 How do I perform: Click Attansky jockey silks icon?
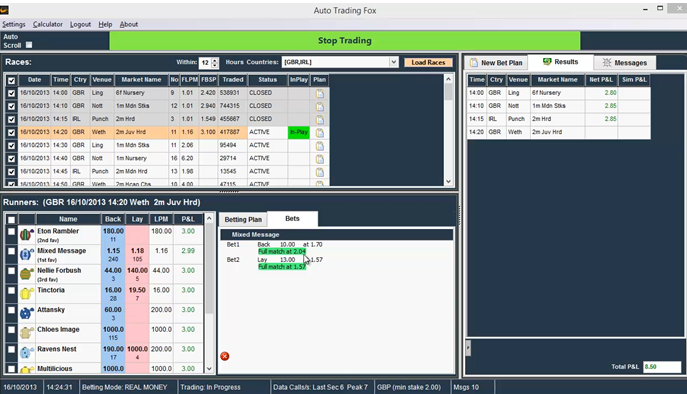pyautogui.click(x=26, y=313)
